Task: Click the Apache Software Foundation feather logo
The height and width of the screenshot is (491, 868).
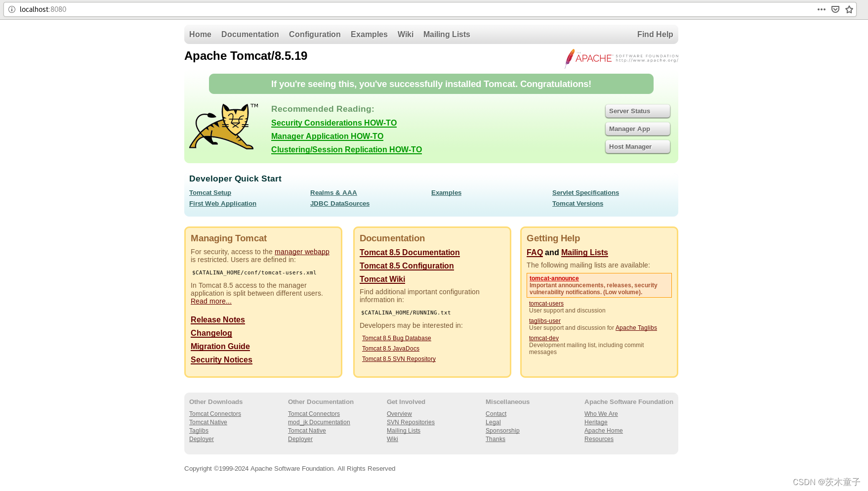Action: point(621,58)
